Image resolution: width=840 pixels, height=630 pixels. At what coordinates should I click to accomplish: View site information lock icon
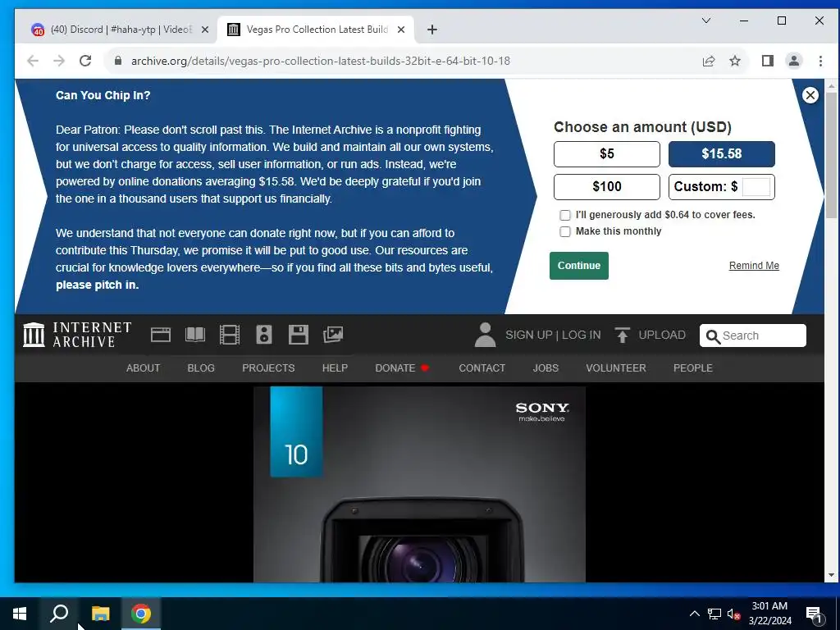point(118,61)
